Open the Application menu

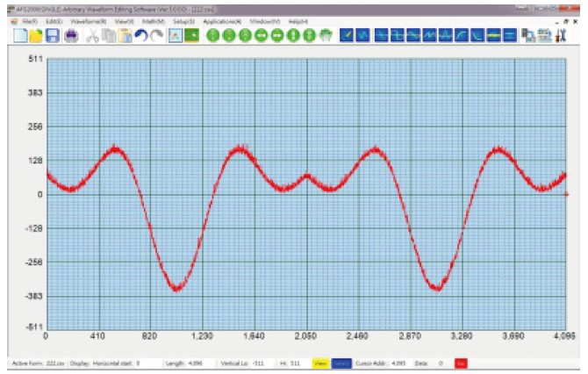222,22
